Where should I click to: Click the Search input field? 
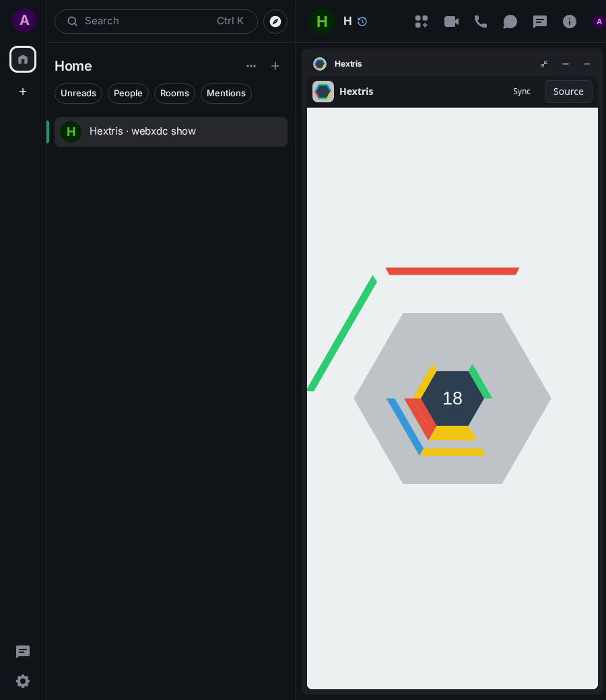coord(156,21)
